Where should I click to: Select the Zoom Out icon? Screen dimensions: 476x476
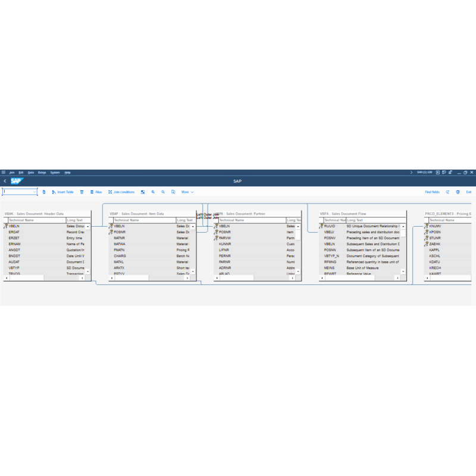click(163, 192)
